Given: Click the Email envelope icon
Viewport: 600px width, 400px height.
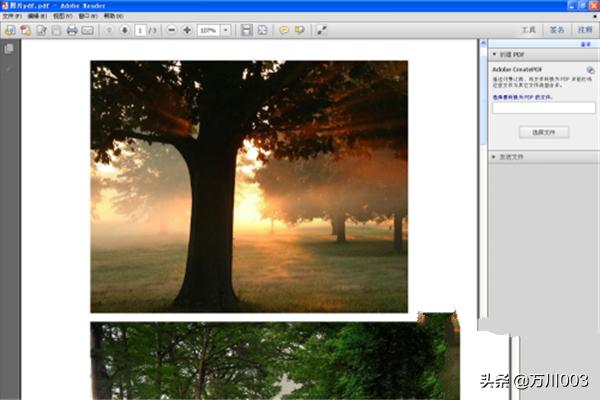Looking at the screenshot, I should (x=87, y=30).
